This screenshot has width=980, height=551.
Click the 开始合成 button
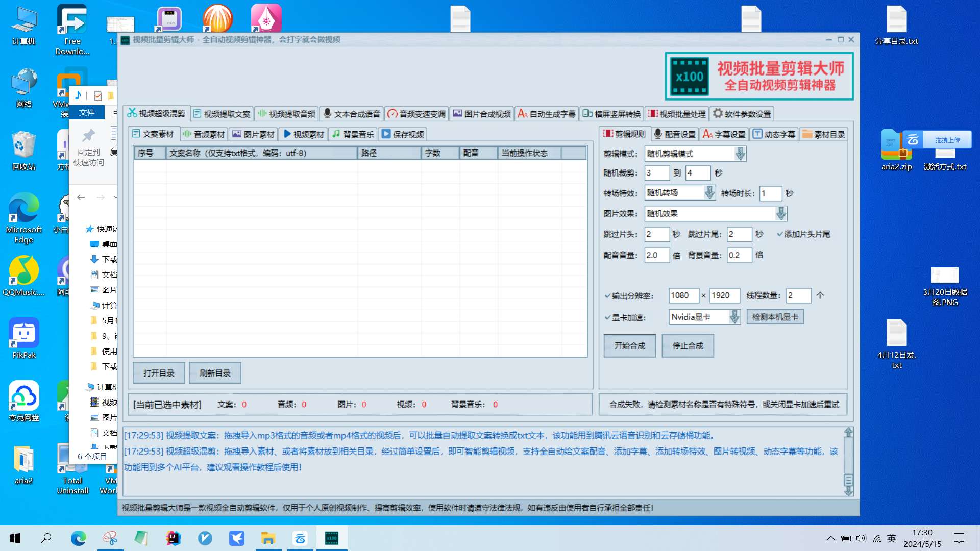[629, 346]
